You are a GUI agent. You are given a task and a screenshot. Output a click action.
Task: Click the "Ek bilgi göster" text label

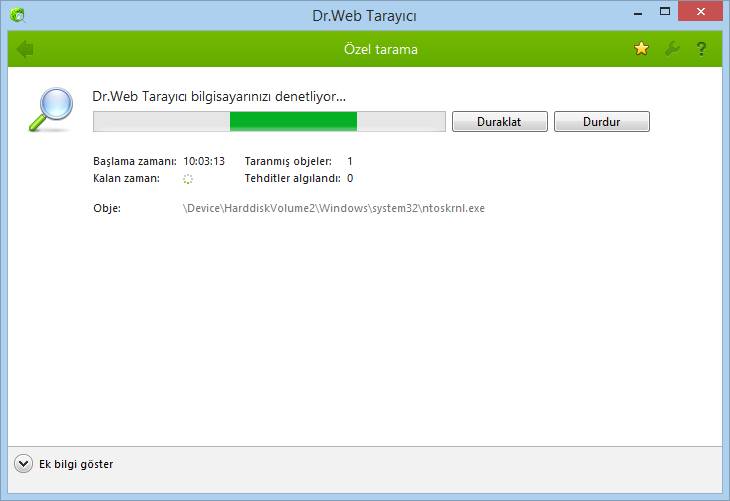(76, 464)
